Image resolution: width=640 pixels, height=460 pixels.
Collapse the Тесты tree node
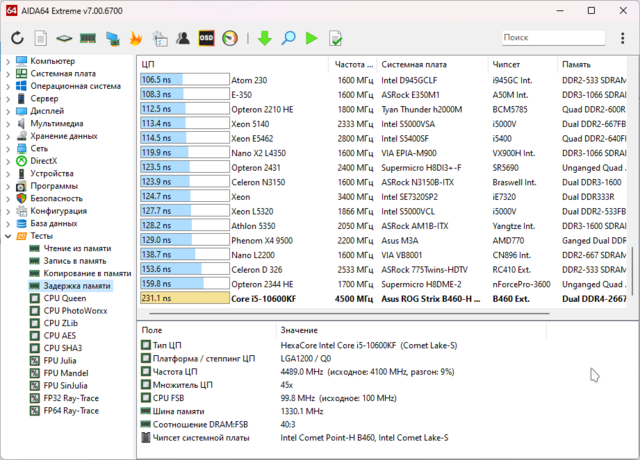click(x=8, y=236)
